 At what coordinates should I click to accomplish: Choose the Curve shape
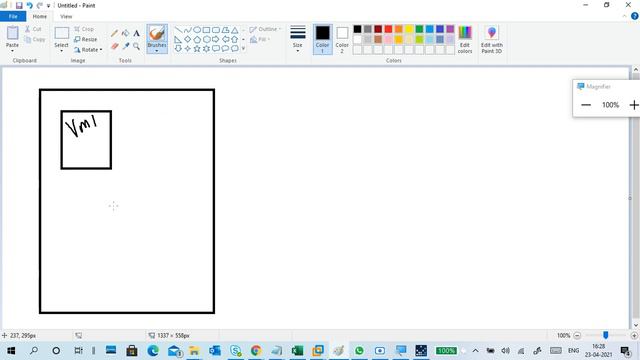coord(188,30)
